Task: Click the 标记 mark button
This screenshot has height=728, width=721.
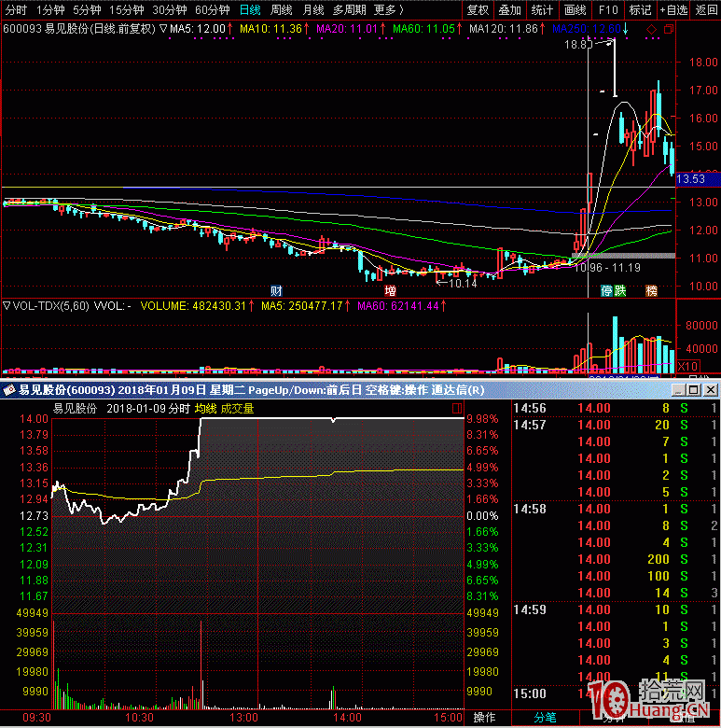Action: coord(640,9)
